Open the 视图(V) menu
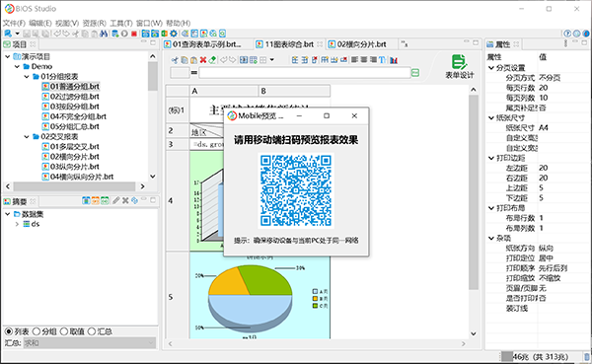Image resolution: width=592 pixels, height=364 pixels. click(x=67, y=23)
